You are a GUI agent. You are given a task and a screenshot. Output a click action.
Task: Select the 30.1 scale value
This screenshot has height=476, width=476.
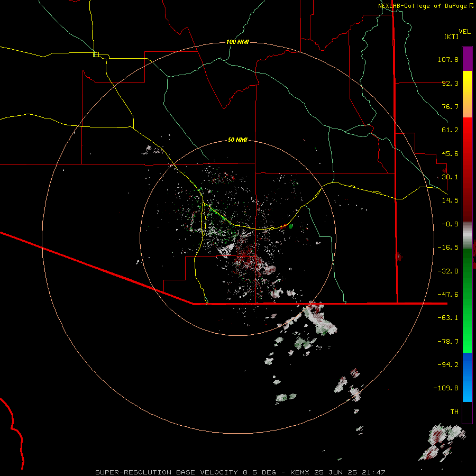450,177
